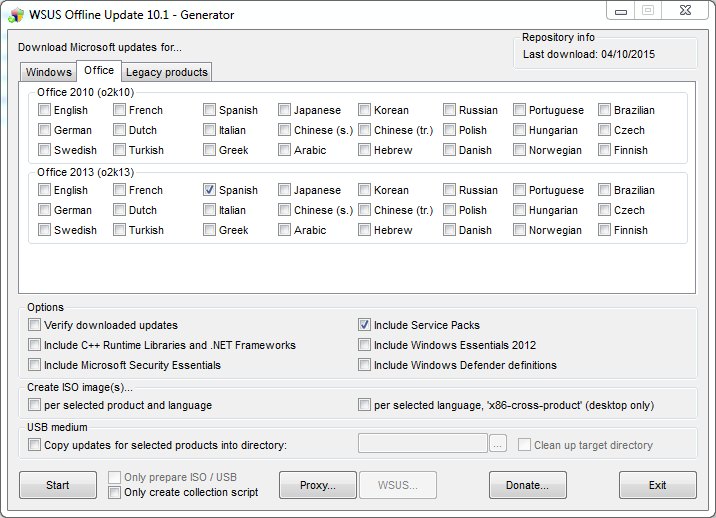Open the Legacy products tab
Screen dimensions: 716x518
click(x=167, y=72)
